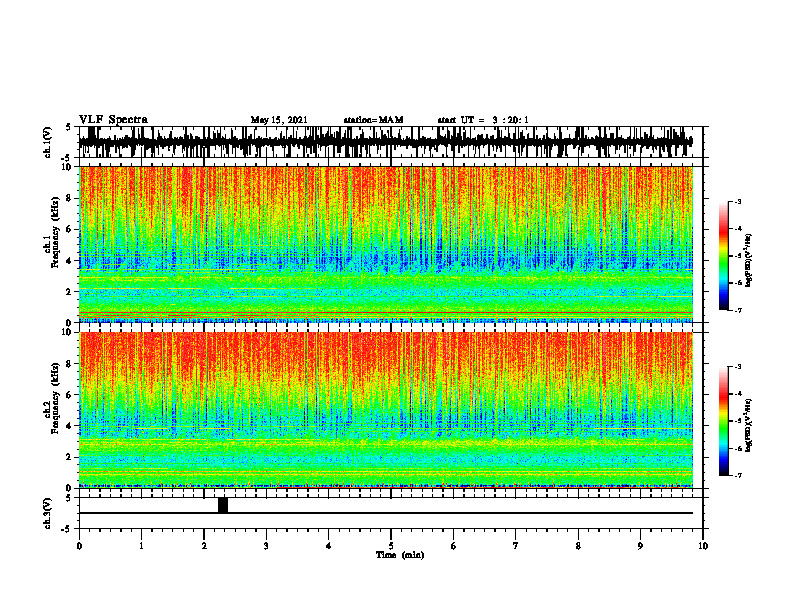Click the ch.2 color bar "log(PSD)" label
The image size is (792, 612).
click(748, 424)
